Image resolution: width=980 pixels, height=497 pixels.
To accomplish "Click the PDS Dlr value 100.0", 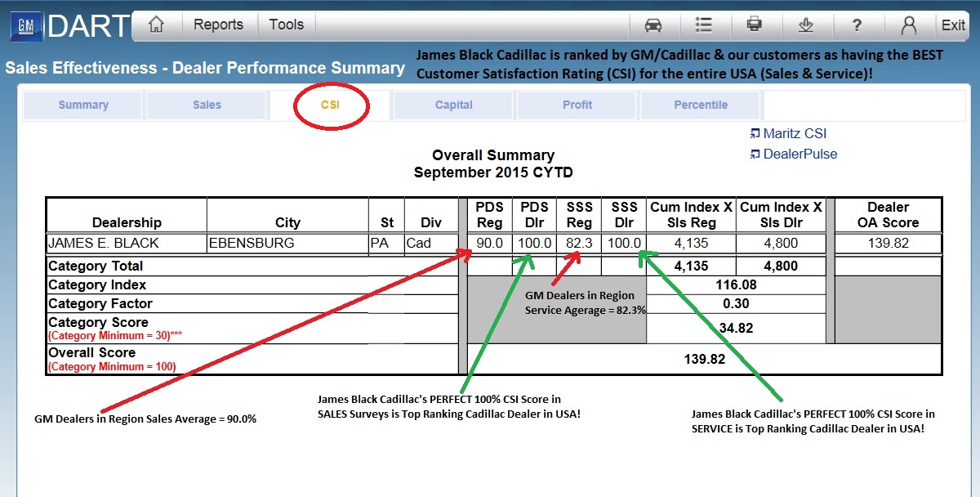I will pos(535,244).
